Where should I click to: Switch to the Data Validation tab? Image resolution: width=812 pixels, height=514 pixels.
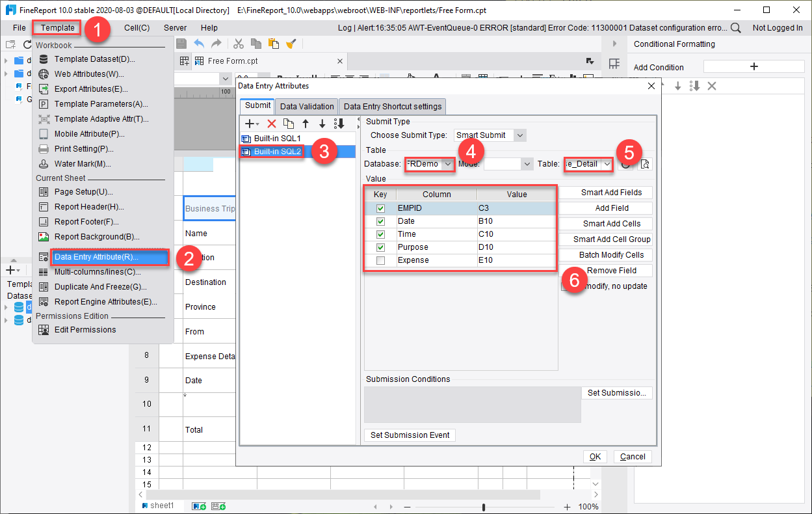[x=307, y=107]
